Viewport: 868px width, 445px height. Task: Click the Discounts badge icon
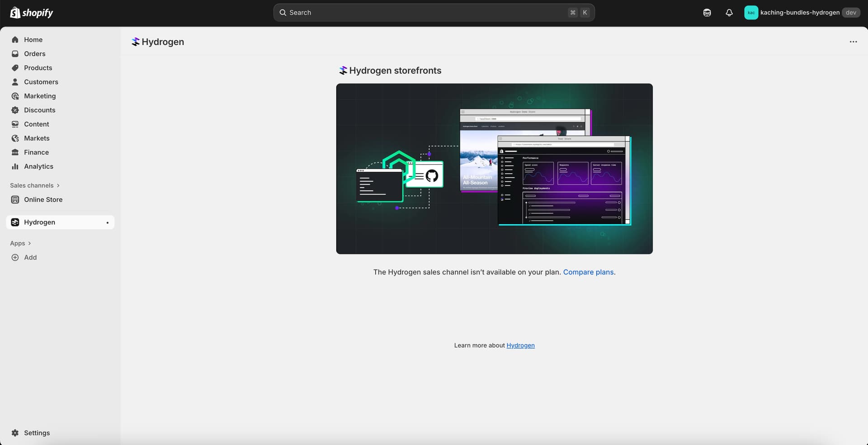(x=15, y=110)
